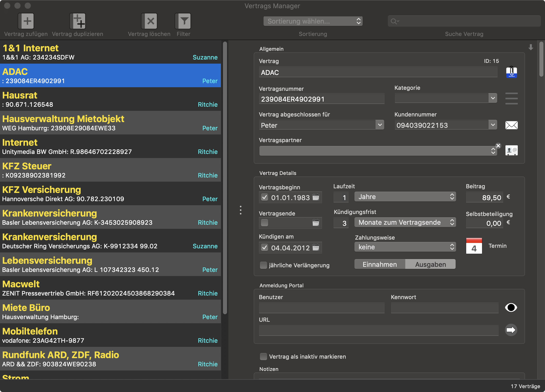545x392 pixels.
Task: Click the Suche Vertrag search field
Action: pyautogui.click(x=464, y=21)
